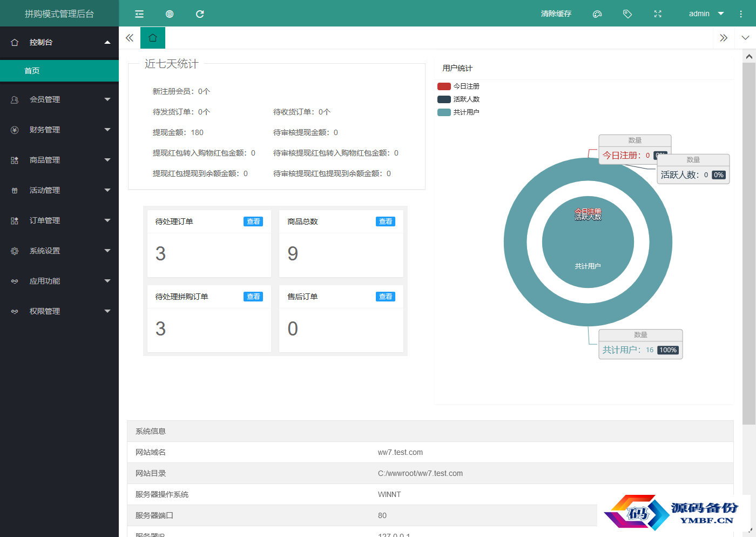Click the 待审核提现金额: 0 statistic
This screenshot has width=756, height=537.
pyautogui.click(x=306, y=132)
